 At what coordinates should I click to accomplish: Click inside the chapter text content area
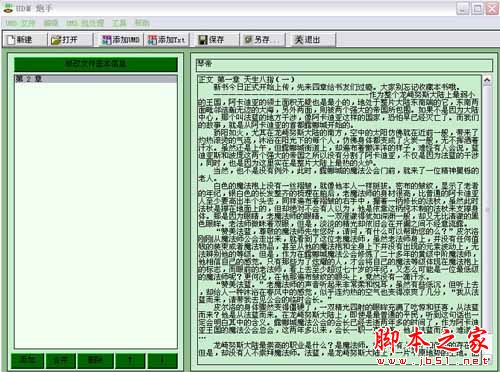[x=339, y=220]
